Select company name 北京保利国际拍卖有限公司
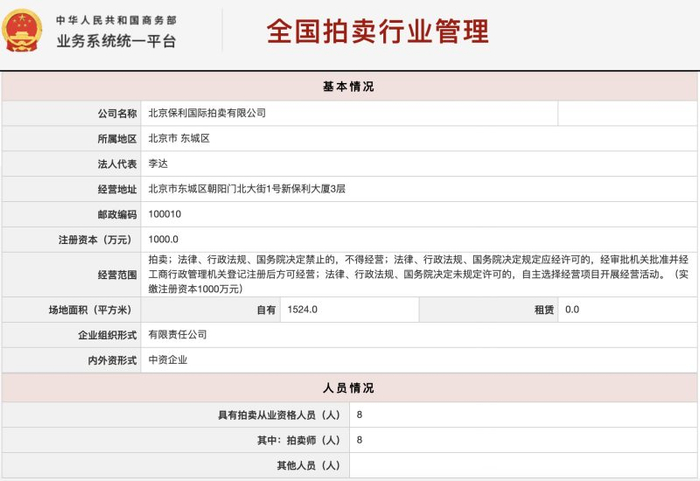The image size is (700, 481). [x=207, y=113]
